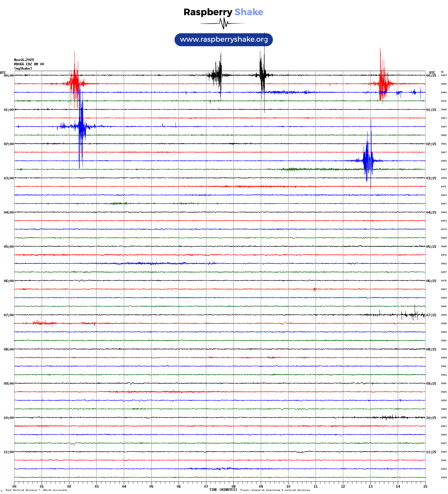Image resolution: width=448 pixels, height=494 pixels.
Task: Click the 10:15 label on the right axis
Action: coord(431,418)
